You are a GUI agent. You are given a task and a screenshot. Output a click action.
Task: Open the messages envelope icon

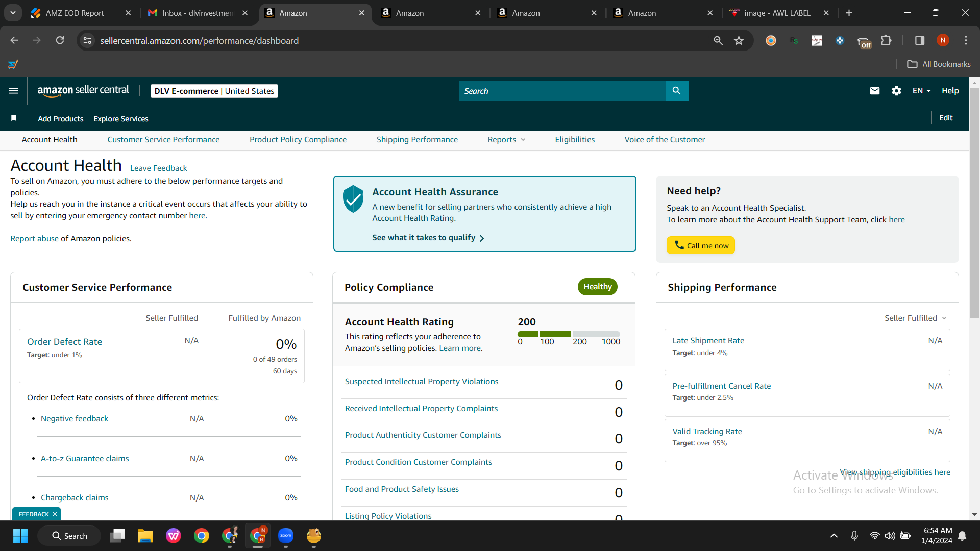(875, 91)
